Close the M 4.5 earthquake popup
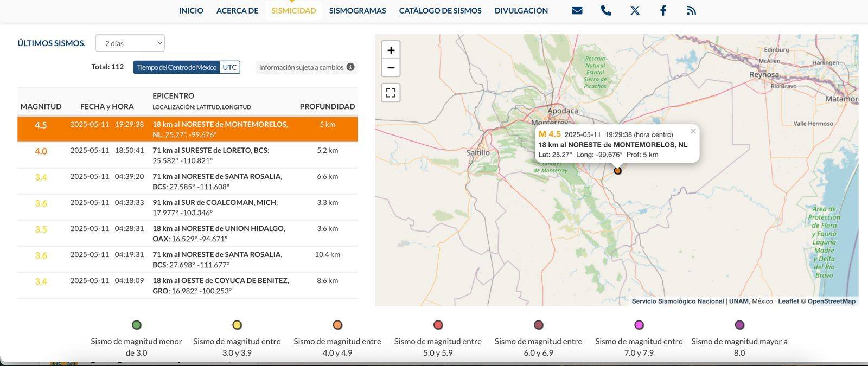Screen dimensions: 868x366 [693, 131]
